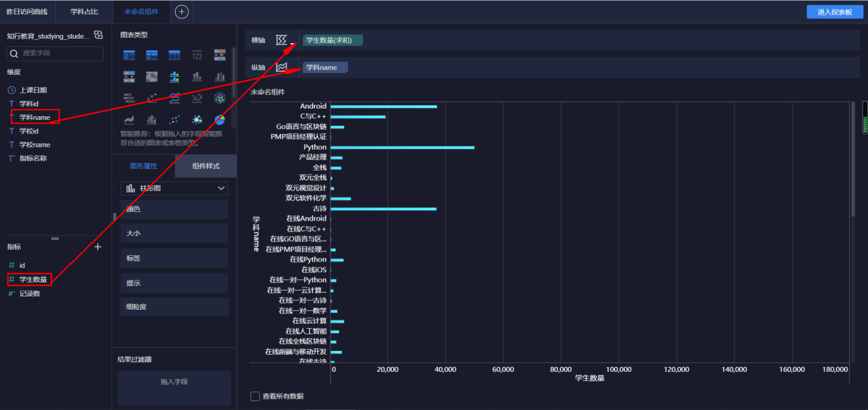
Task: Choose the radar chart type icon
Action: tap(220, 98)
